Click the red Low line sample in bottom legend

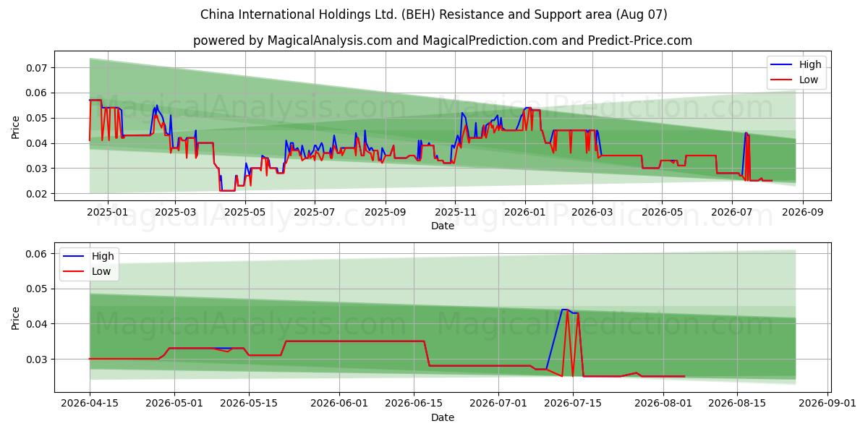75,272
